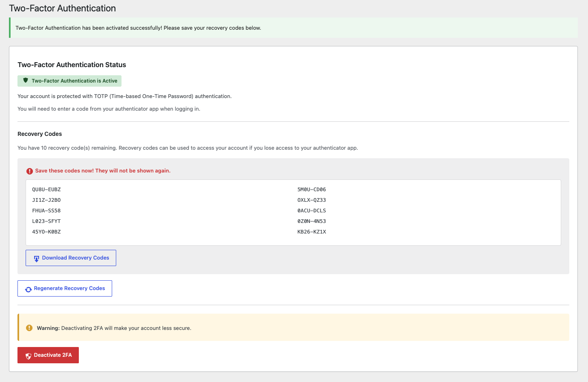
Task: Select recovery code QU8U-EUBZ
Action: [x=46, y=190]
